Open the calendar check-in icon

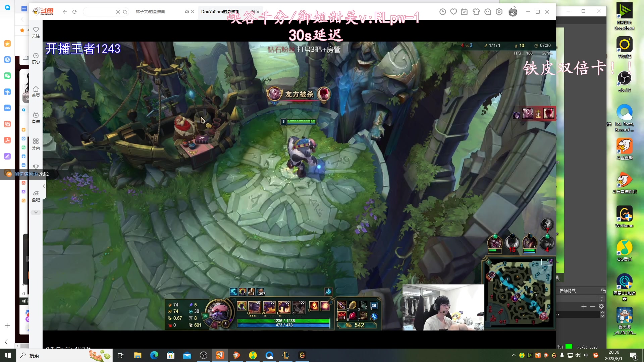point(464,12)
